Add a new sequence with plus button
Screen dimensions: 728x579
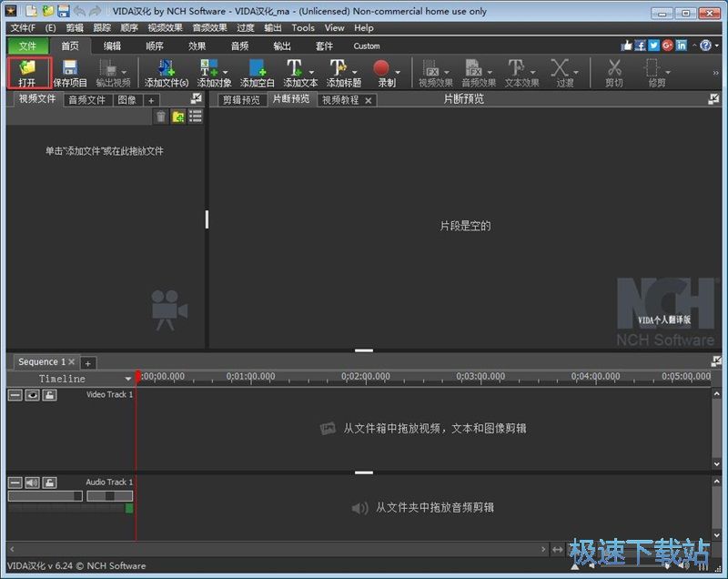point(88,363)
